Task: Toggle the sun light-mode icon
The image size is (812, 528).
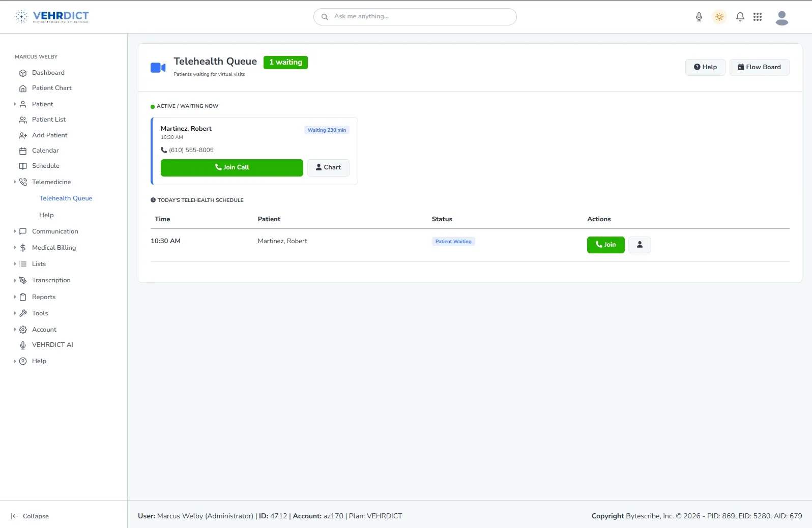Action: pos(719,17)
